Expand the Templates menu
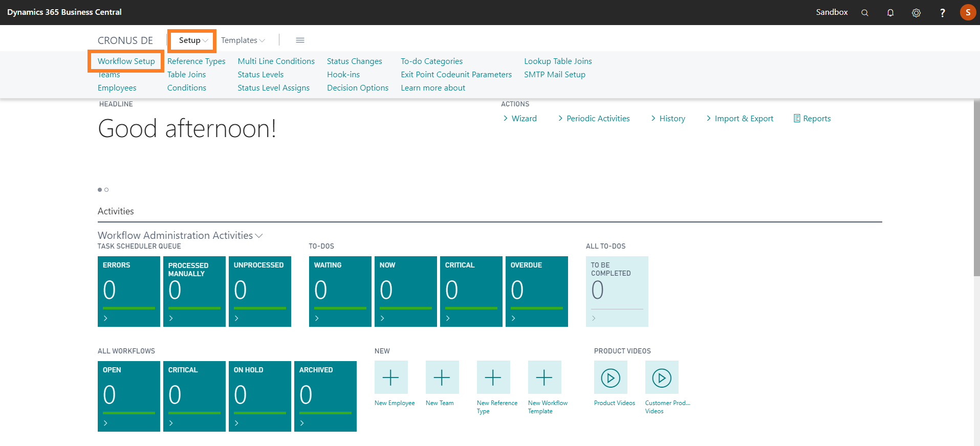This screenshot has width=980, height=446. (x=243, y=40)
